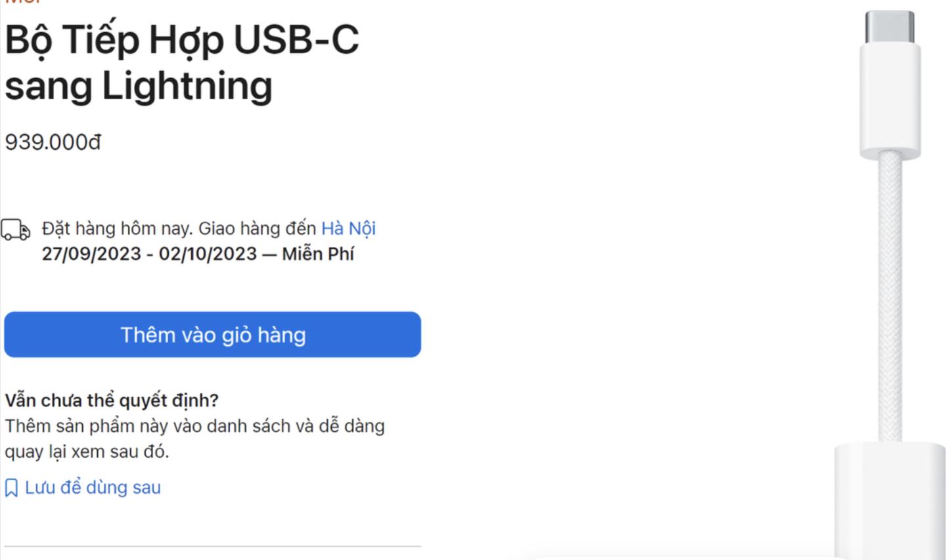Image resolution: width=948 pixels, height=560 pixels.
Task: Click the delivery truck icon
Action: click(x=15, y=230)
